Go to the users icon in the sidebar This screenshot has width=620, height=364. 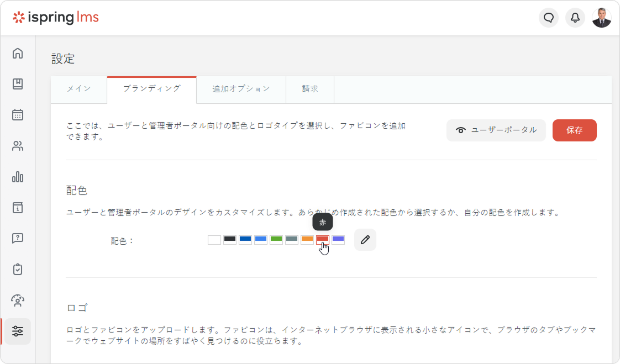coord(18,146)
